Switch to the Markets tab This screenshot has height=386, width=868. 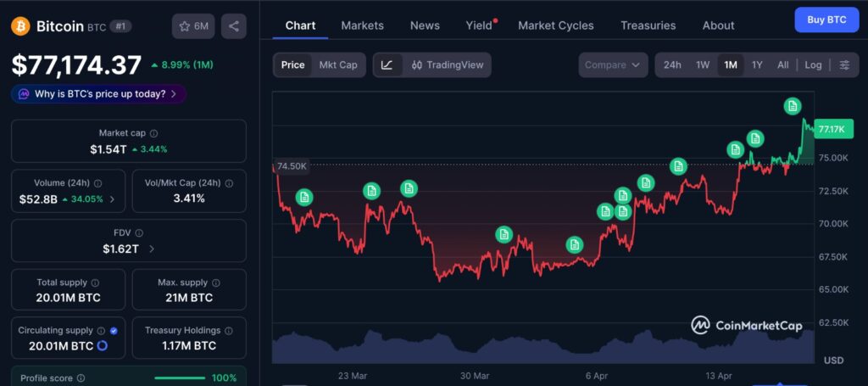pyautogui.click(x=363, y=25)
